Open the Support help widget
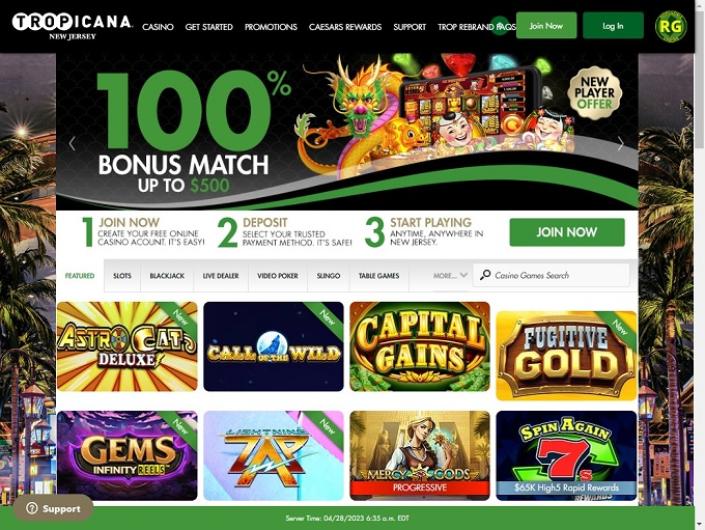Viewport: 705px width, 530px height. pyautogui.click(x=53, y=508)
